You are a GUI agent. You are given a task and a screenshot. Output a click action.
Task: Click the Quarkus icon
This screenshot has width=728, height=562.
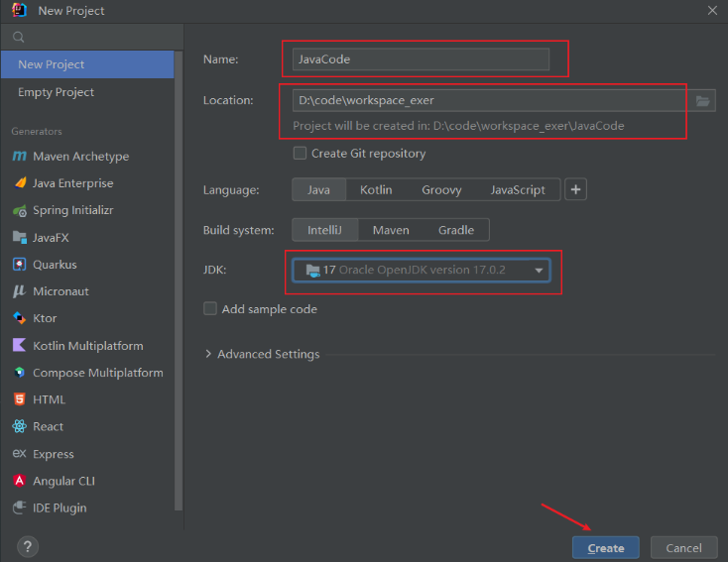[20, 265]
